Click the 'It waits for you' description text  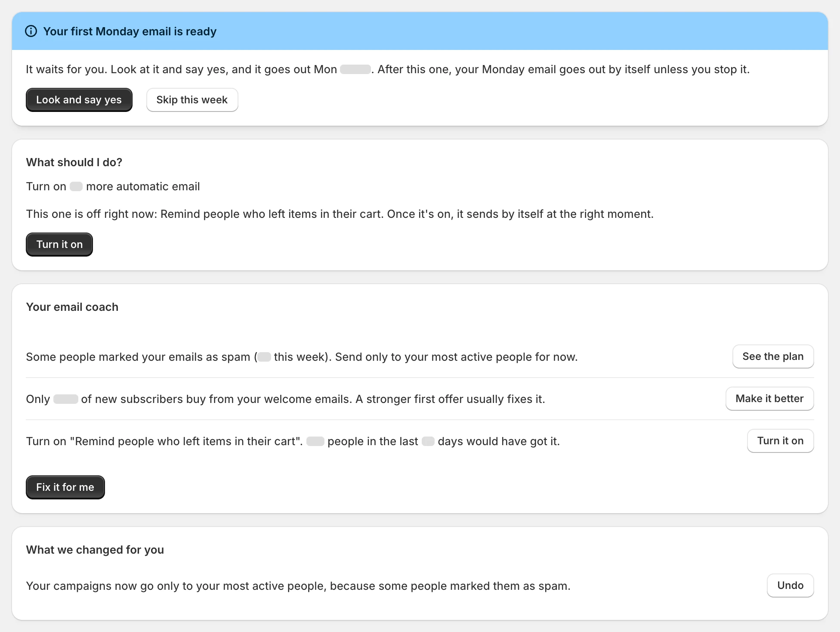click(388, 69)
